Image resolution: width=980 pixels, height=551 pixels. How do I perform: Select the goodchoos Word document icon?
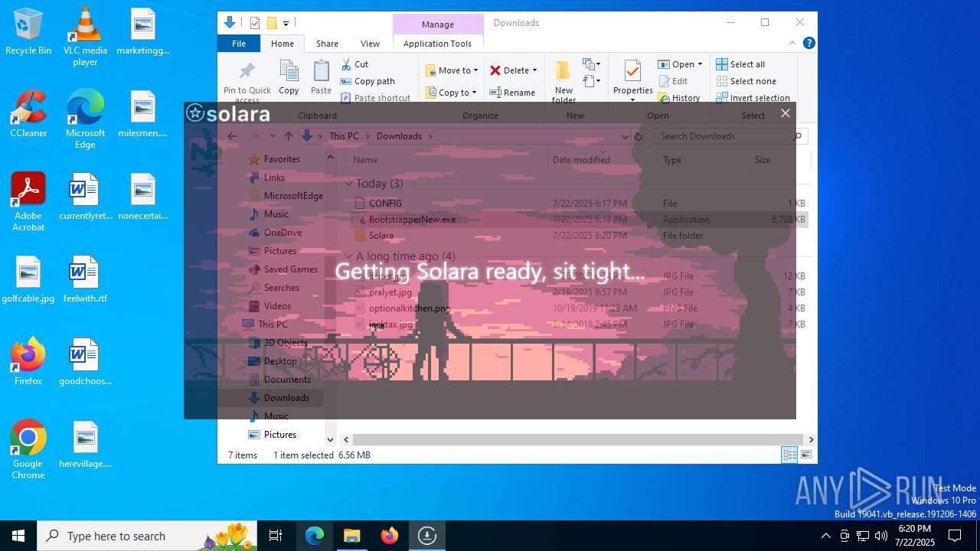click(85, 363)
